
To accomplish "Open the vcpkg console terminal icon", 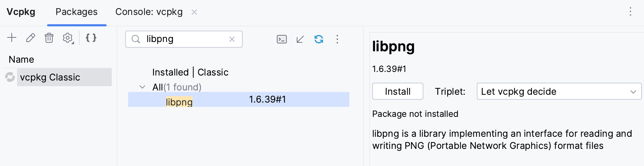I will click(x=282, y=39).
